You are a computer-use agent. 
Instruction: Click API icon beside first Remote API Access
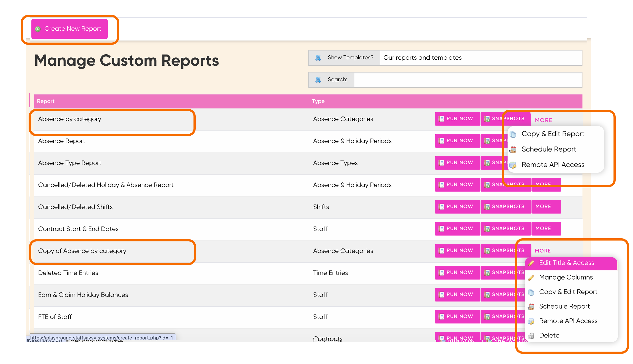pyautogui.click(x=513, y=165)
